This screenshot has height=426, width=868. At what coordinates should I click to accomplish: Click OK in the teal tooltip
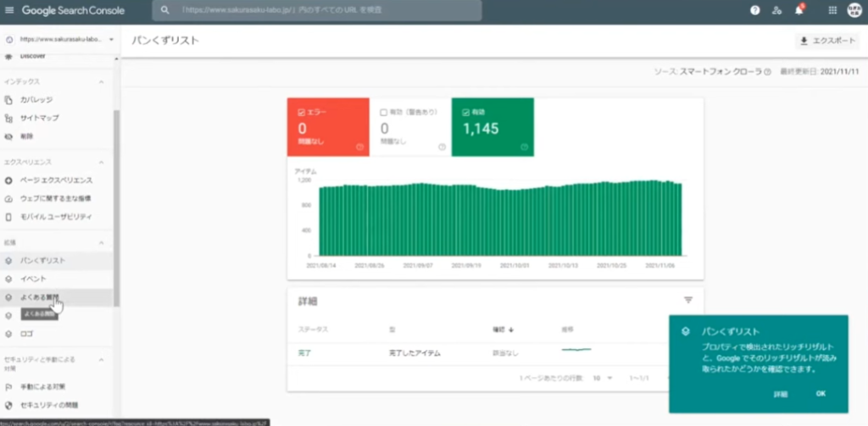(x=821, y=393)
